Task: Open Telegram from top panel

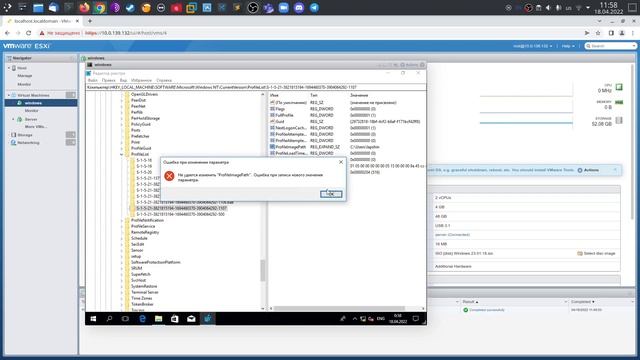Action: pyautogui.click(x=314, y=7)
